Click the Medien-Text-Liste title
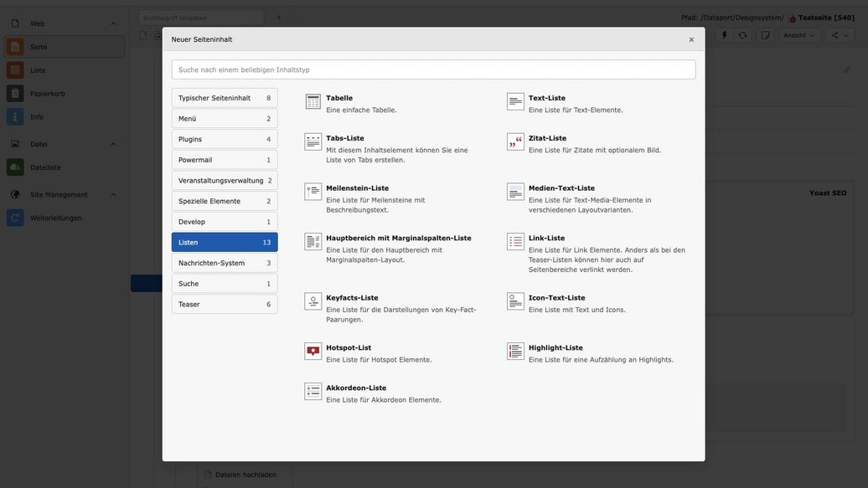The height and width of the screenshot is (488, 868). tap(561, 188)
